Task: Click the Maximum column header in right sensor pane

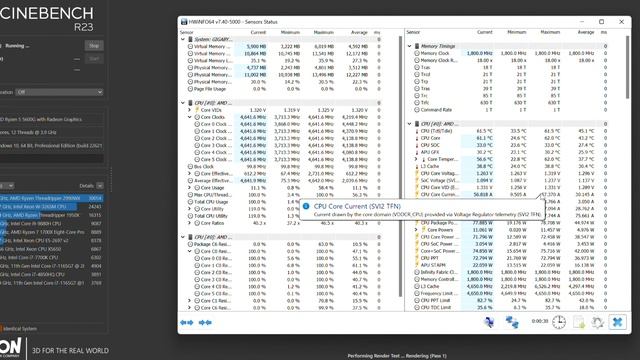Action: (x=550, y=32)
